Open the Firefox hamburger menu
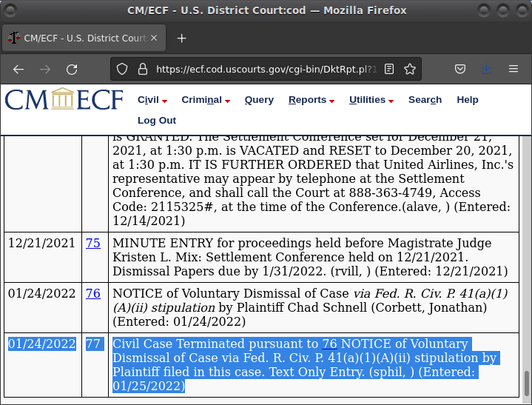The height and width of the screenshot is (405, 532). 513,70
